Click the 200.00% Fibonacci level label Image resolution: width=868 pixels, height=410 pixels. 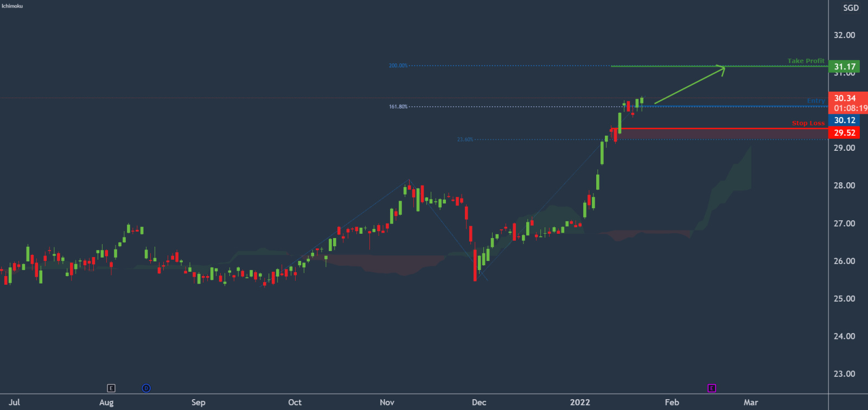click(398, 66)
